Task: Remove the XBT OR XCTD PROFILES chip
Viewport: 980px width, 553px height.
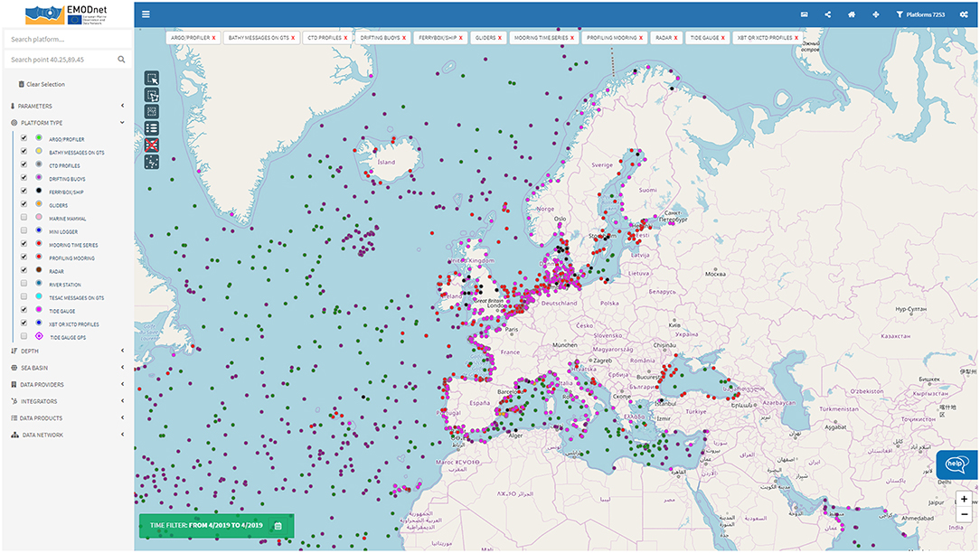Action: 796,38
